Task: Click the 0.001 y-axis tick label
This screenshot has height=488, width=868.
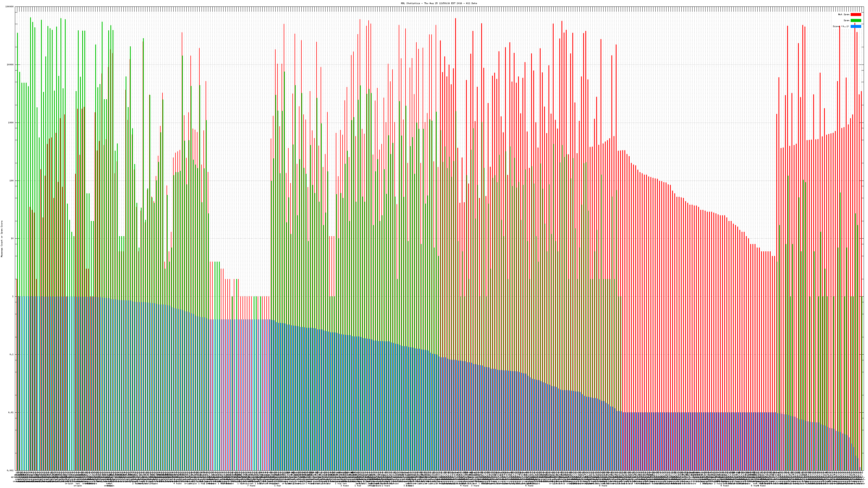Action: [11, 470]
